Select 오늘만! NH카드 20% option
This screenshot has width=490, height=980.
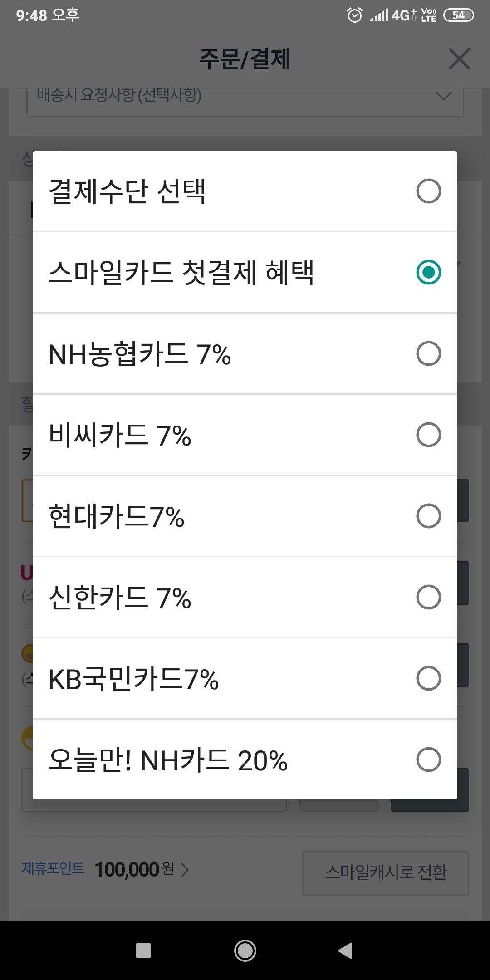428,759
